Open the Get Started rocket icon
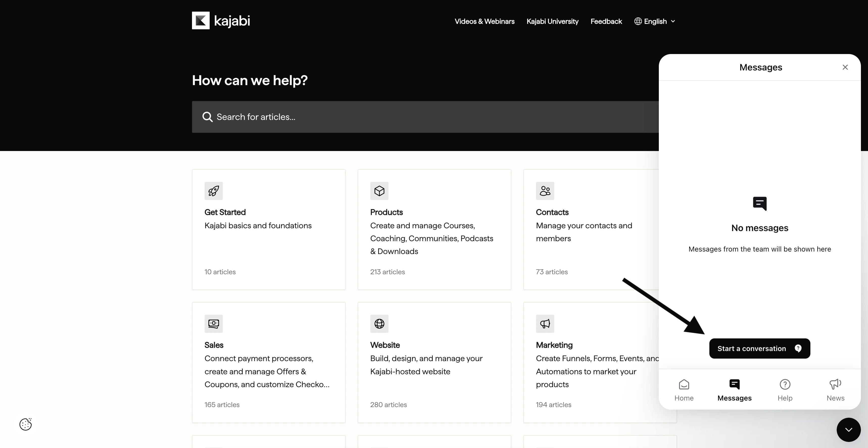 click(x=214, y=191)
